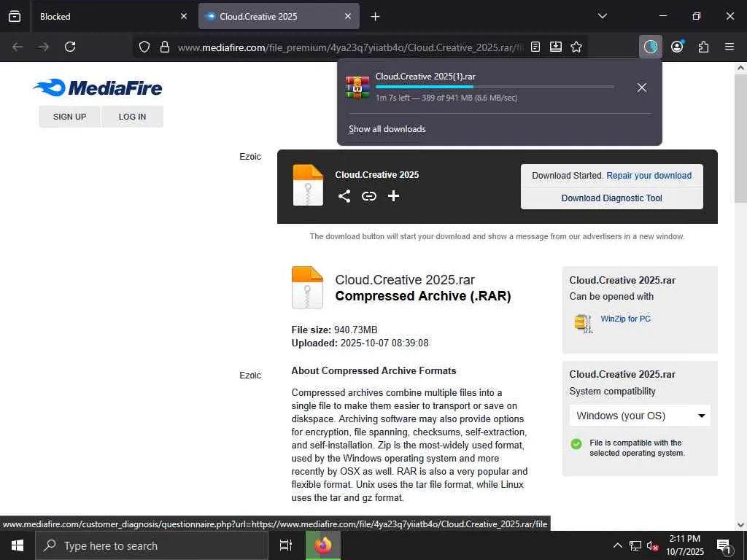The height and width of the screenshot is (560, 747).
Task: Go forward with the forward arrow
Action: click(44, 47)
